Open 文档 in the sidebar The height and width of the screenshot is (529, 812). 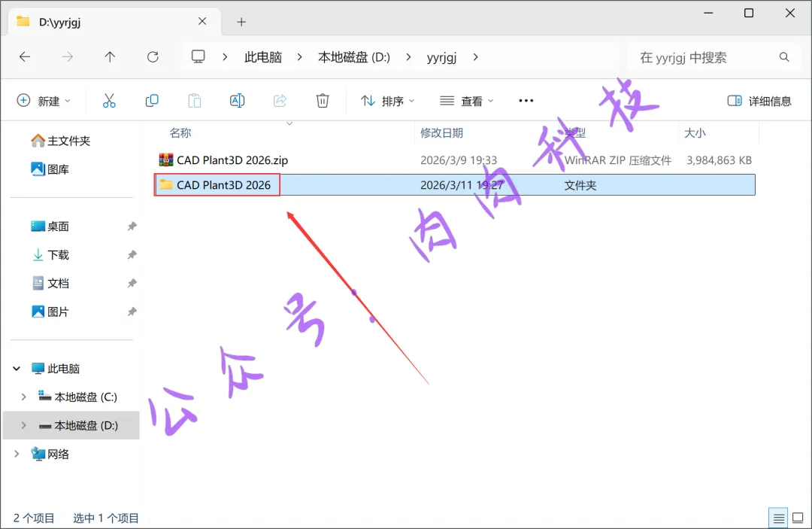[x=50, y=284]
